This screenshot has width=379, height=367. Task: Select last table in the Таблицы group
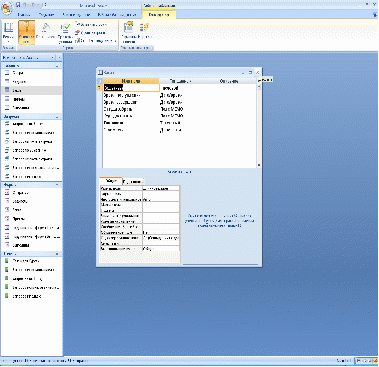tap(31, 108)
